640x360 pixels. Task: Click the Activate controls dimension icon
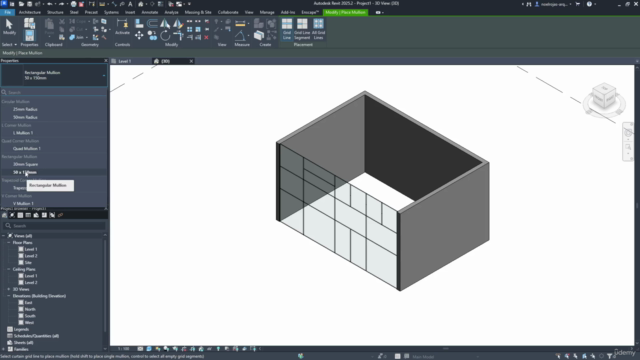pyautogui.click(x=122, y=26)
